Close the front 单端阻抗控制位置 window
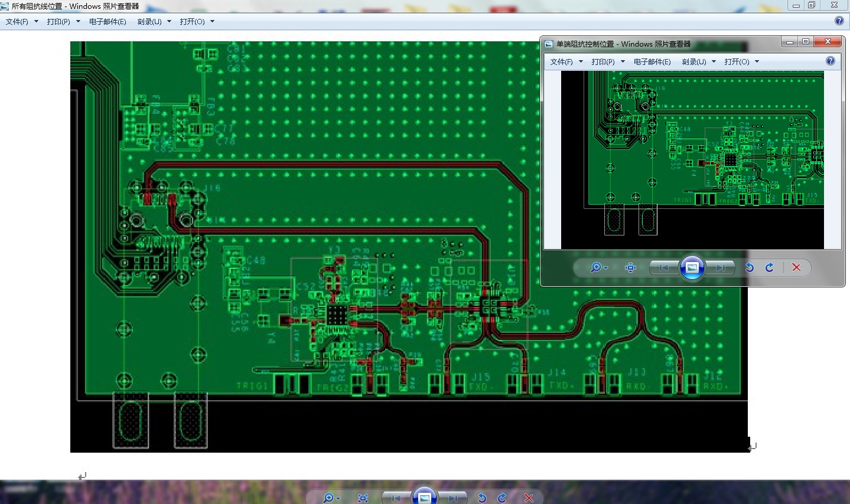Screen dimensions: 850x504 click(x=828, y=41)
